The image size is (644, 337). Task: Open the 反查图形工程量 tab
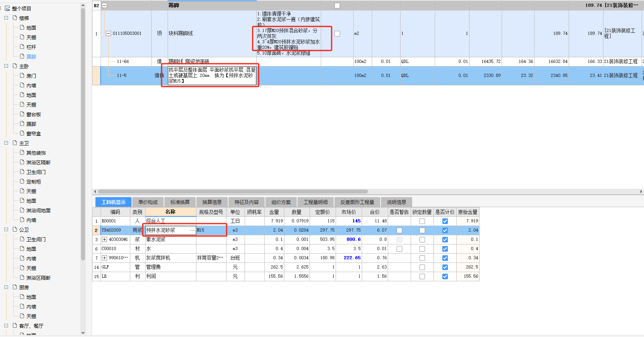tap(357, 202)
